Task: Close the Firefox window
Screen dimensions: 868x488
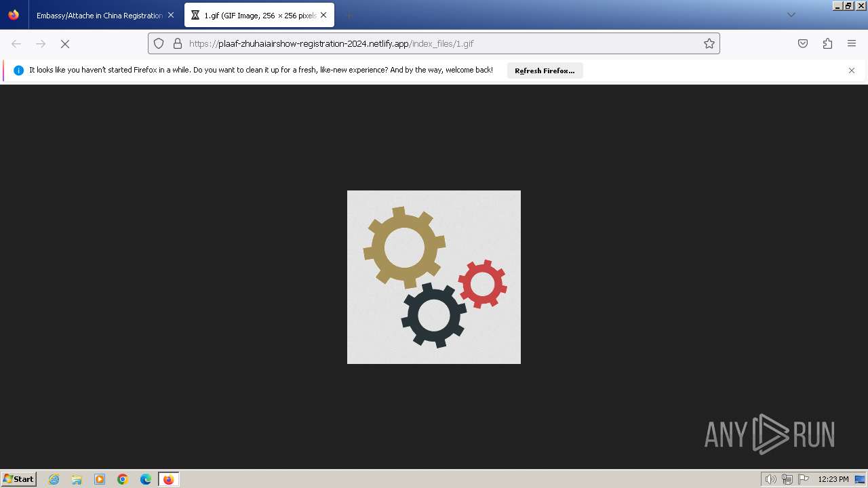Action: coord(861,5)
